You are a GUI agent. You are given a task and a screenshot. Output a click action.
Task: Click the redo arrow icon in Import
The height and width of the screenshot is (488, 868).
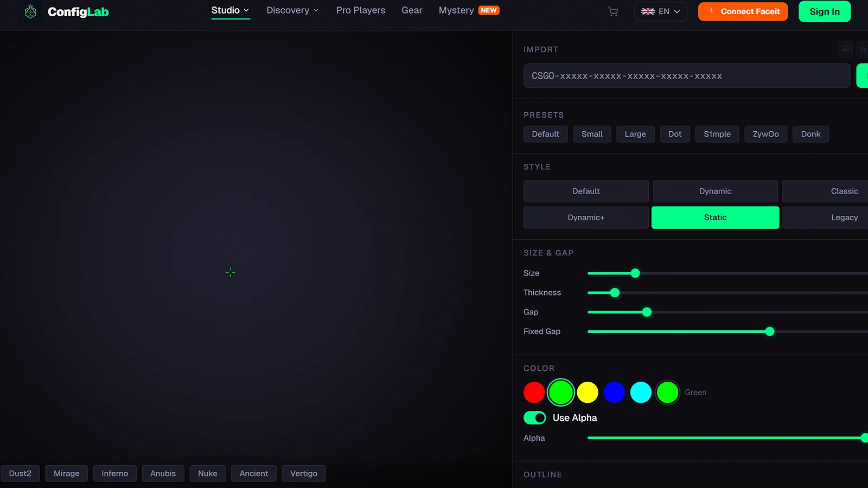[x=863, y=49]
